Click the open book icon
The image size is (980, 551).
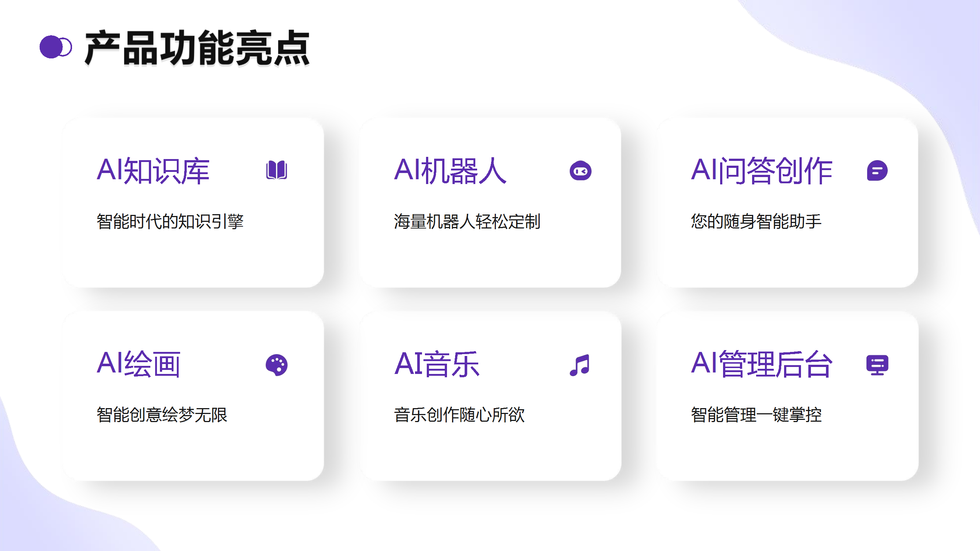(276, 170)
